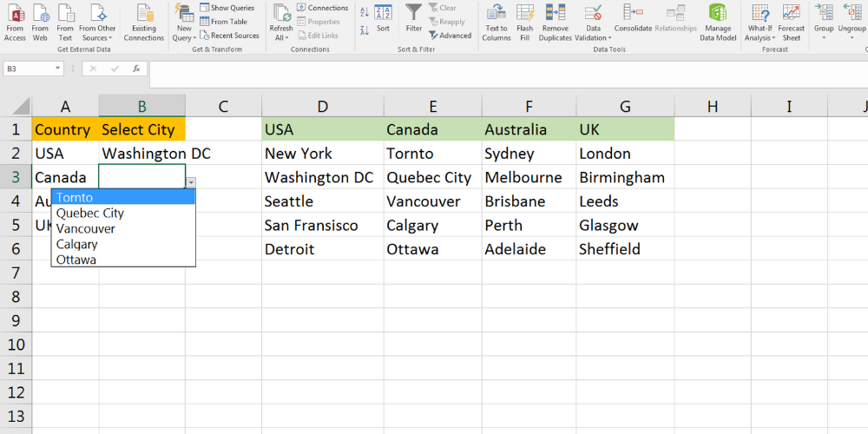Image resolution: width=868 pixels, height=434 pixels.
Task: Click Reapply filter
Action: pyautogui.click(x=447, y=22)
